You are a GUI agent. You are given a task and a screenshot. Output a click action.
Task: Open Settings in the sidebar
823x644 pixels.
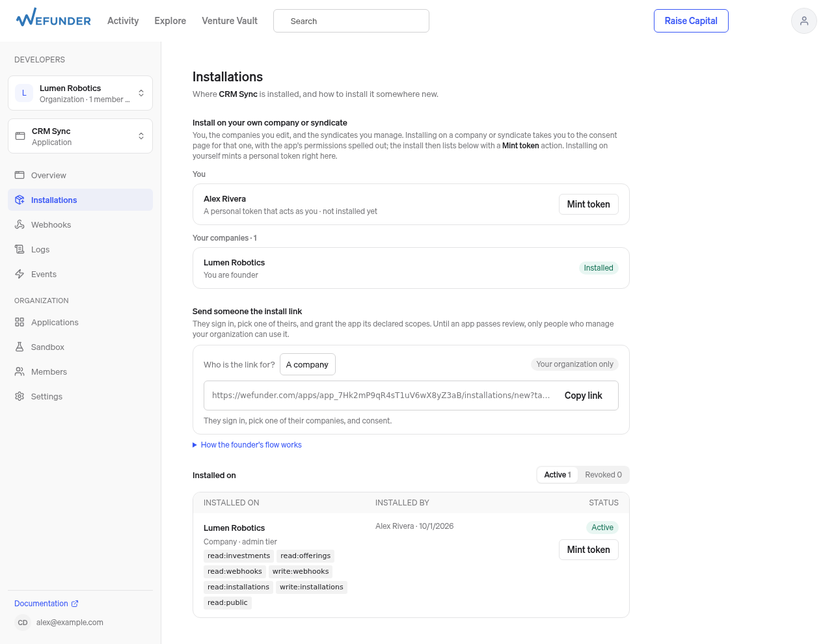click(x=80, y=396)
